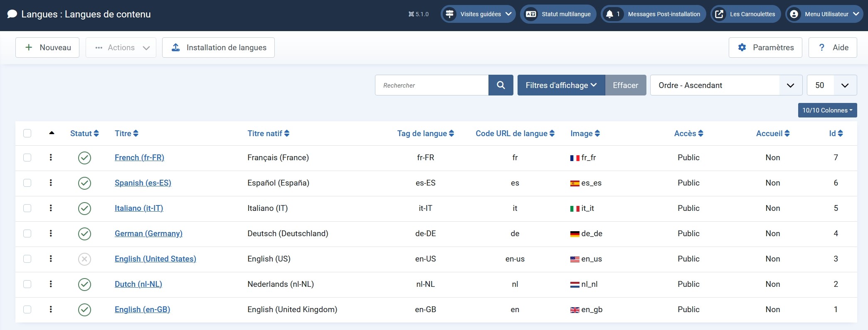The height and width of the screenshot is (330, 868).
Task: Sort table by Accès column
Action: pos(689,133)
